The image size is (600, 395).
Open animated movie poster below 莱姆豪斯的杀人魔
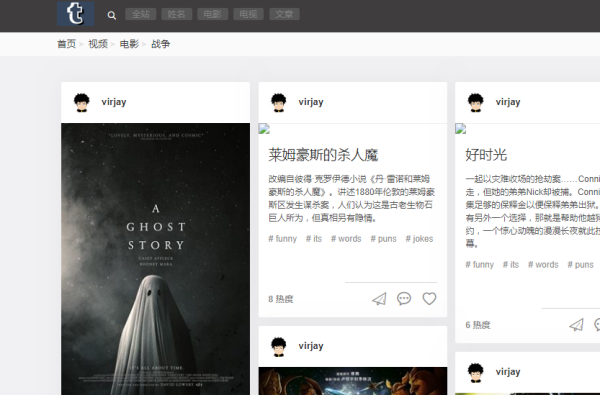[x=353, y=381]
